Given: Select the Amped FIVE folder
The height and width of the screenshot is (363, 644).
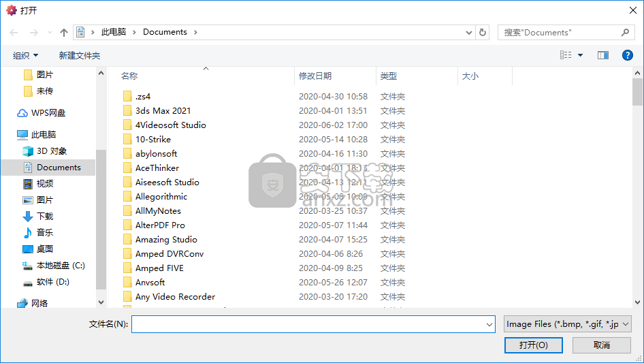Looking at the screenshot, I should [153, 268].
